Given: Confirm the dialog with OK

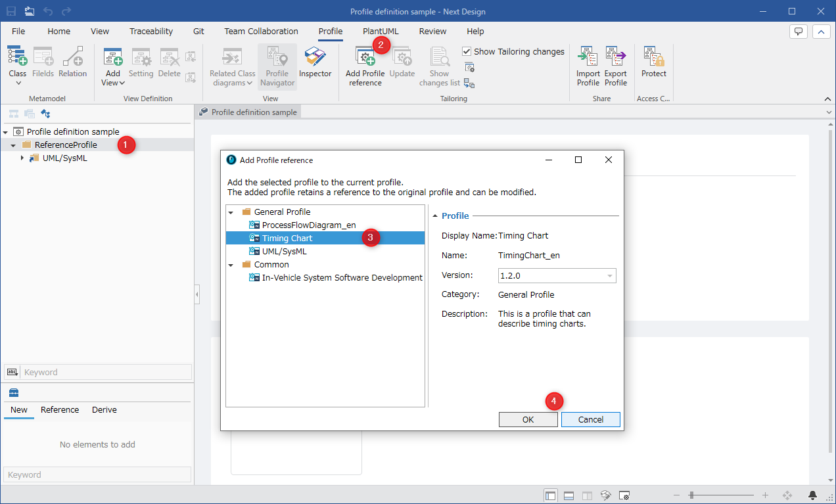Looking at the screenshot, I should pos(528,419).
